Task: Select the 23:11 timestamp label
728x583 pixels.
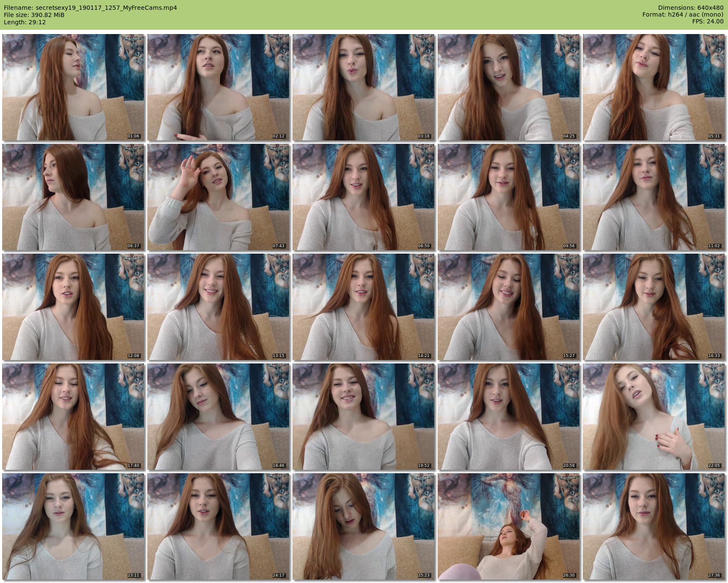Action: click(133, 575)
